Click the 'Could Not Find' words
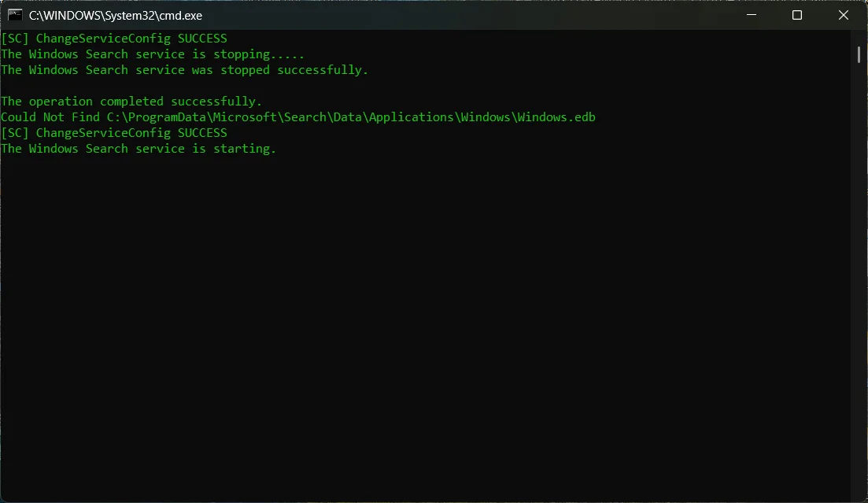 pyautogui.click(x=50, y=117)
